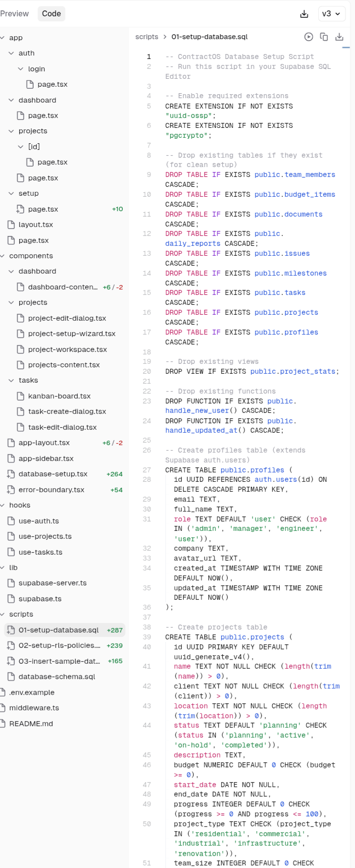Open the v3 version dropdown
This screenshot has width=355, height=868.
[x=331, y=14]
